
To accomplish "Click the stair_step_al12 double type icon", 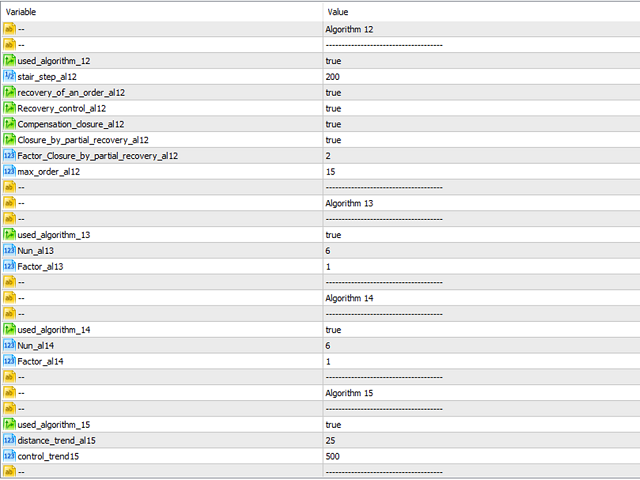I will point(9,76).
